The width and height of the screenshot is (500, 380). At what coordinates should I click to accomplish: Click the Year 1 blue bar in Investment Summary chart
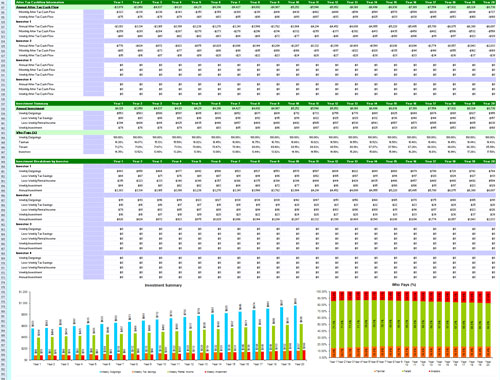(x=33, y=344)
